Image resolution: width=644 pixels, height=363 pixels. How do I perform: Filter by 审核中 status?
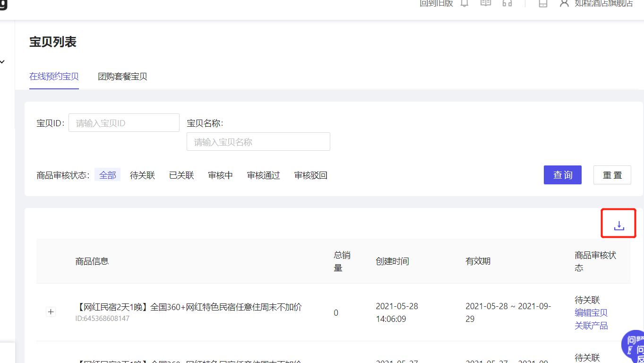pyautogui.click(x=220, y=175)
